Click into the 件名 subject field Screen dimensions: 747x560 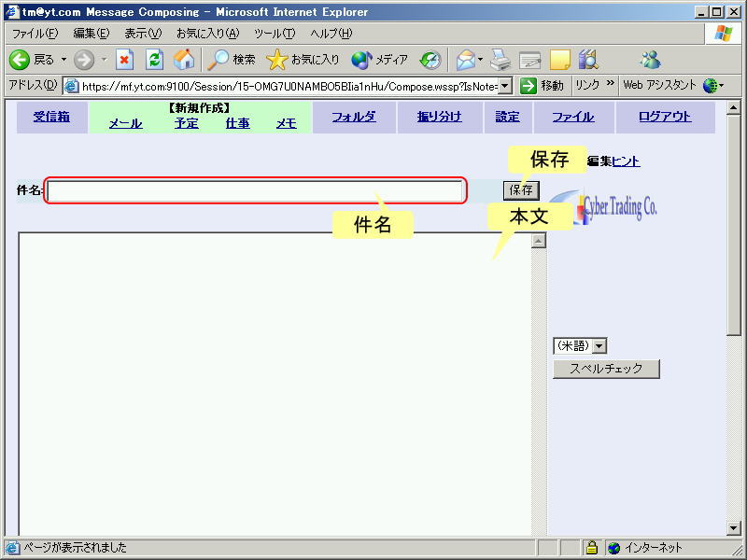(x=255, y=191)
